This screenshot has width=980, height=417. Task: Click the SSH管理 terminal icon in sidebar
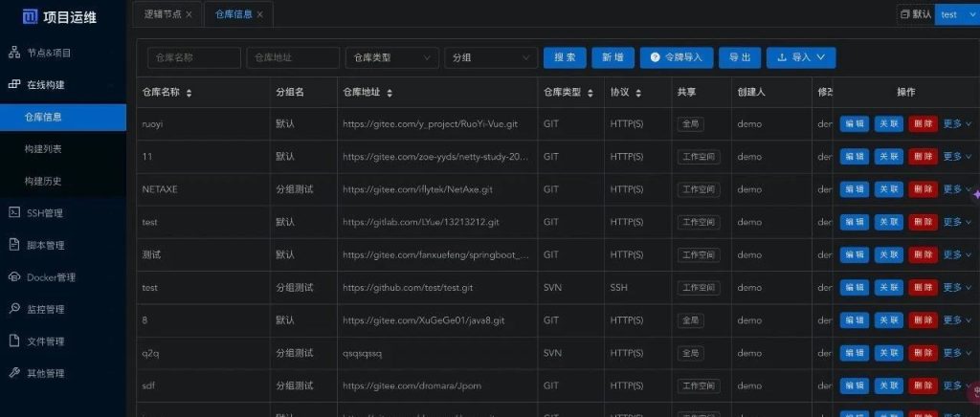(x=14, y=212)
